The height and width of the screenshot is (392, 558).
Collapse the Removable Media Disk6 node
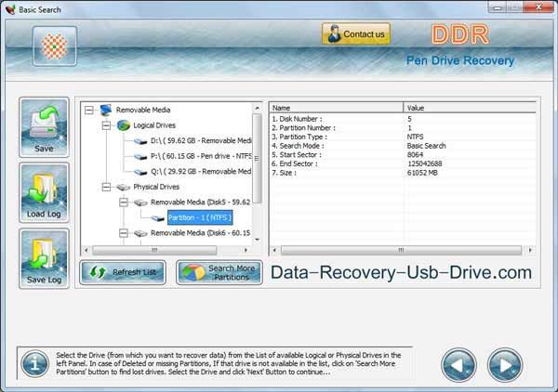[123, 233]
